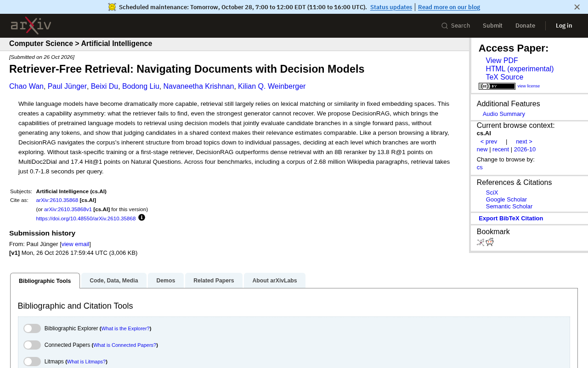Screen dimensions: 588x368
Task: Turn on the Litmaps toggle
Action: 32,362
